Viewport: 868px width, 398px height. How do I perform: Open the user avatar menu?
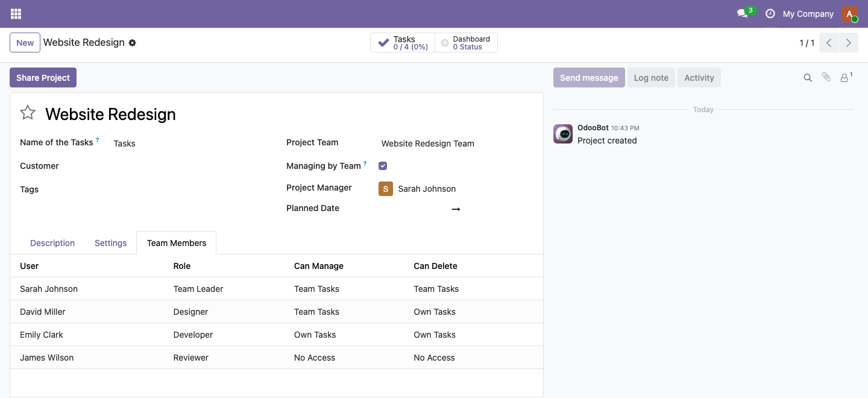pyautogui.click(x=849, y=13)
